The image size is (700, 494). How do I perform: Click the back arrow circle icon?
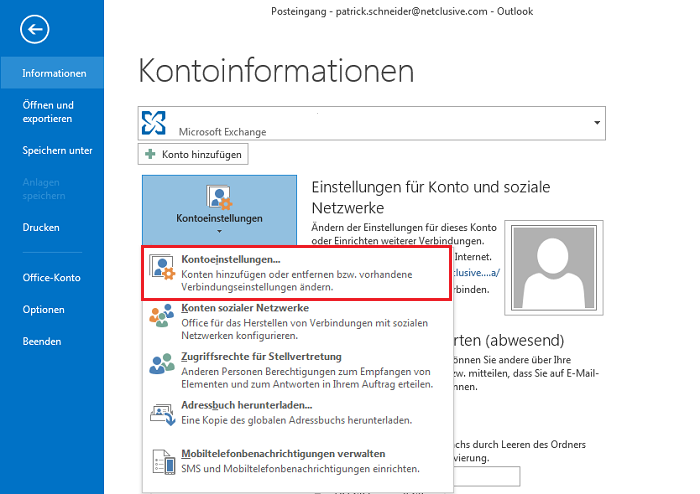(34, 29)
